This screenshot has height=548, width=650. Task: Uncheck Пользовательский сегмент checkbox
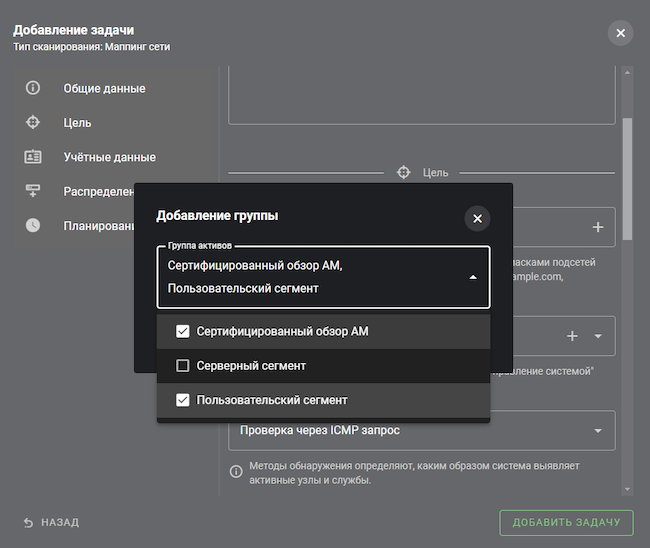[x=183, y=400]
